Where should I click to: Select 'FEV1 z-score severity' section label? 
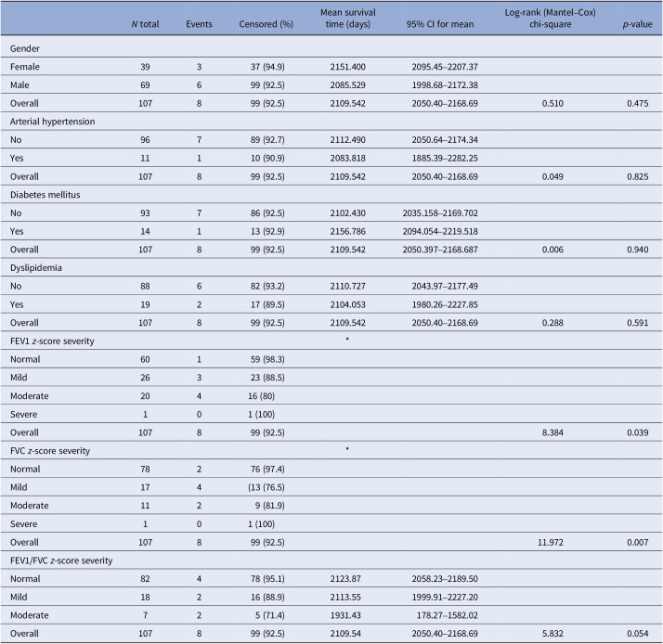click(x=52, y=341)
